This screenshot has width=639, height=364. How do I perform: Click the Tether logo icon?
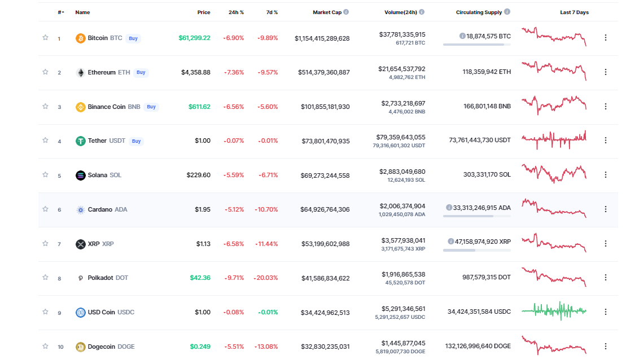click(81, 141)
